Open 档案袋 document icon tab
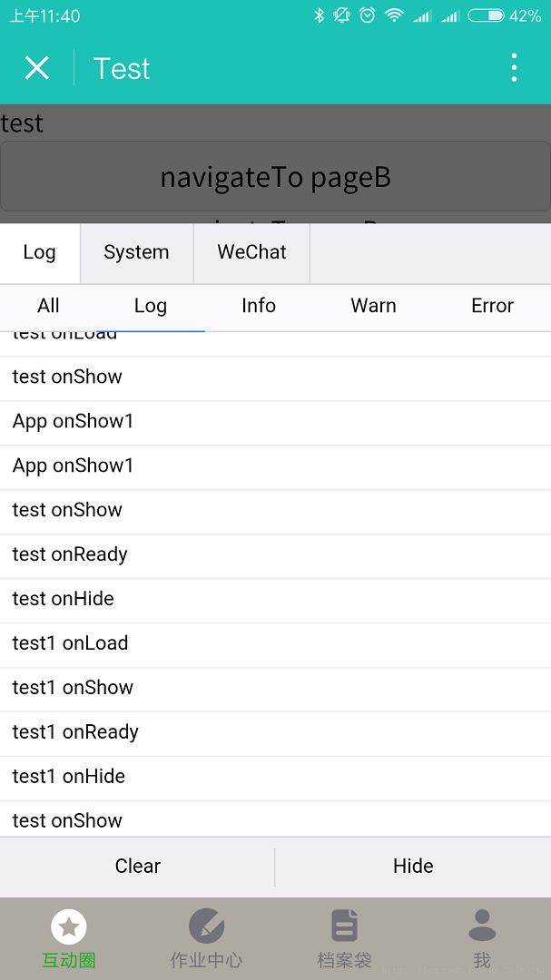 pyautogui.click(x=344, y=927)
